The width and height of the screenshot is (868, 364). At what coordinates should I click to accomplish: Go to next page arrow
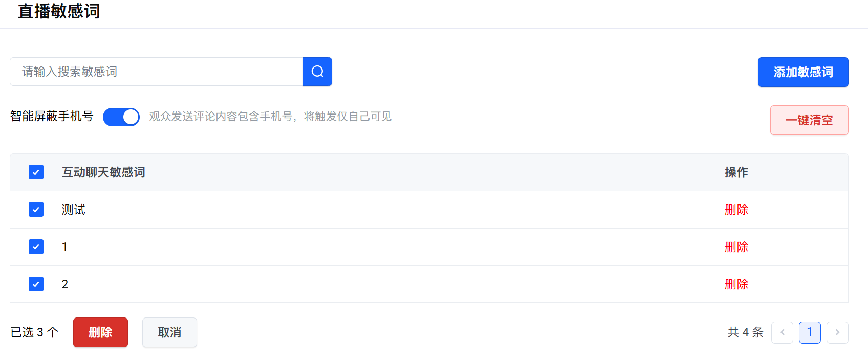pos(837,332)
